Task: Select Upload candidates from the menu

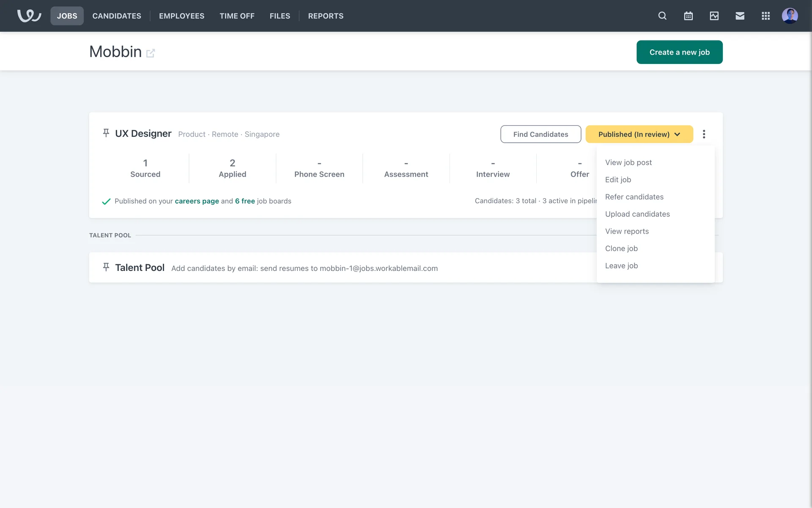Action: coord(637,214)
